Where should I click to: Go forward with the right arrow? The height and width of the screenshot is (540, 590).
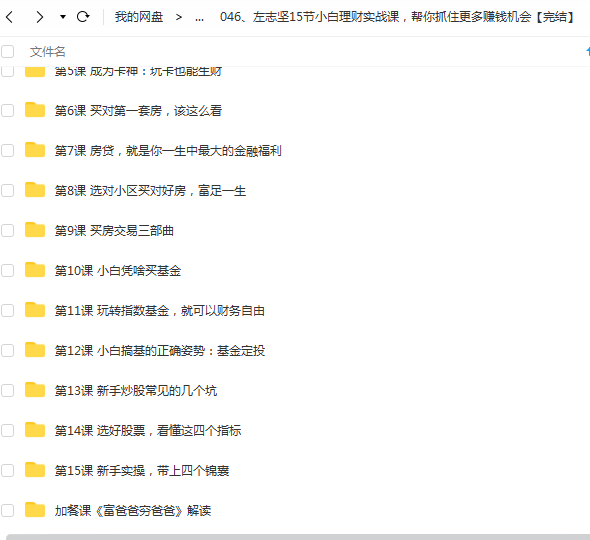(x=40, y=17)
